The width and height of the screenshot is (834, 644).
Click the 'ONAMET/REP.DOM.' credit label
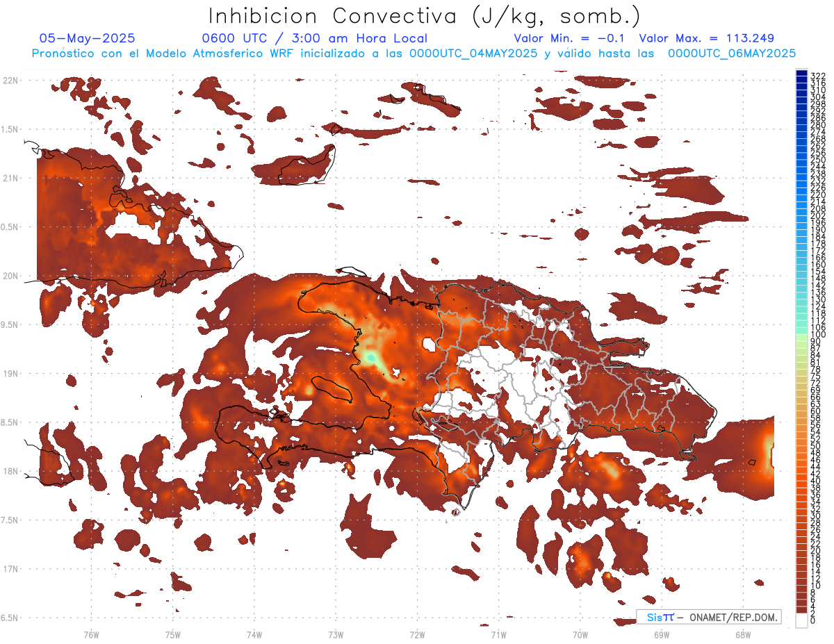pyautogui.click(x=733, y=617)
